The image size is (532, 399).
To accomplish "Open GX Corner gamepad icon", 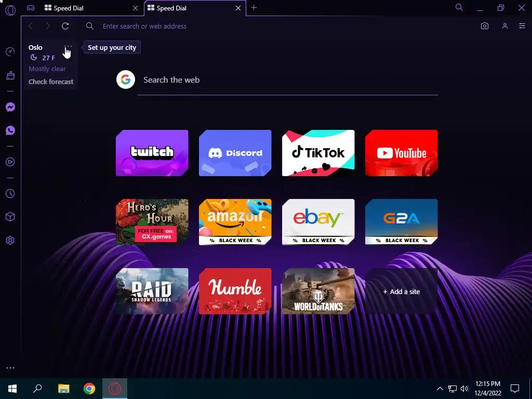I will coord(31,8).
